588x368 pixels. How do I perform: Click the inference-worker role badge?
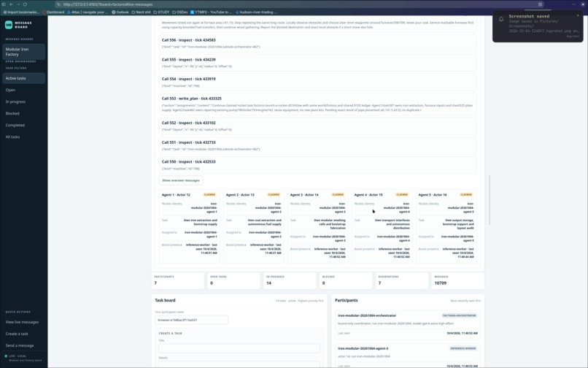[x=463, y=348]
